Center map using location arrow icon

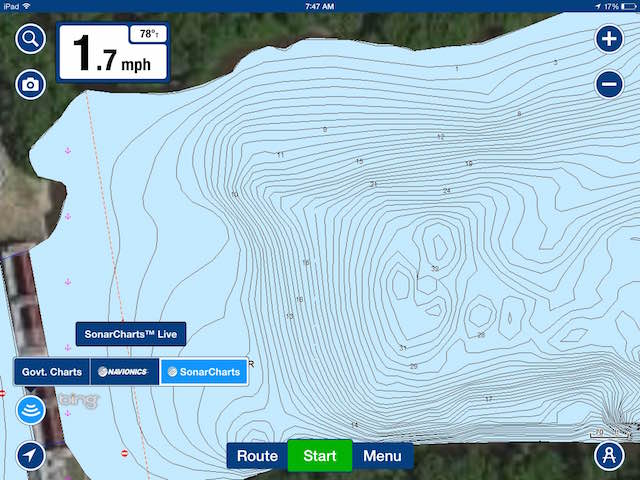point(31,456)
